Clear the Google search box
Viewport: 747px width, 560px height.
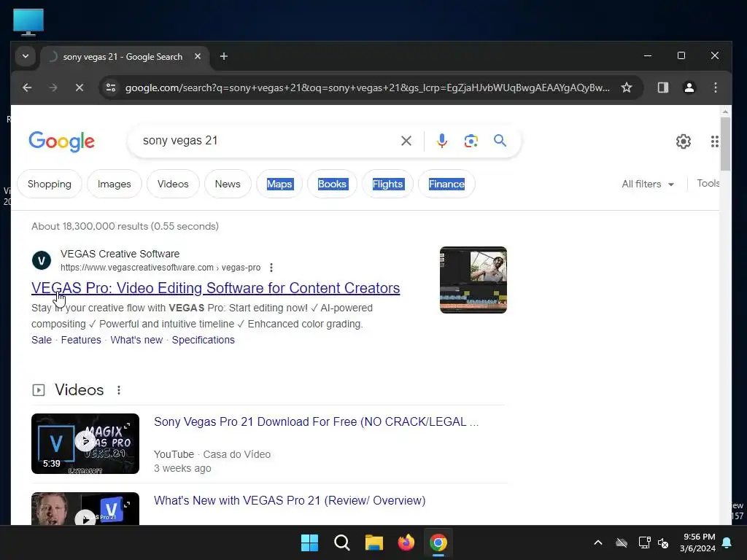tap(406, 141)
